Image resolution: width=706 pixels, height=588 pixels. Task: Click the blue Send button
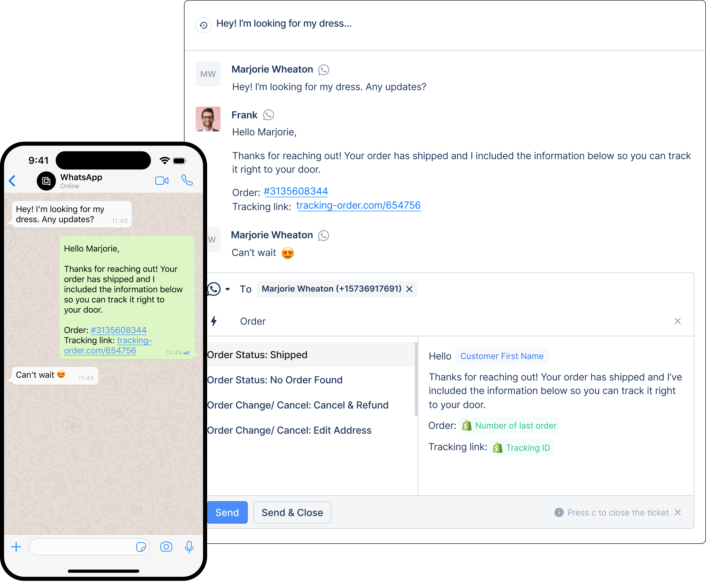point(227,512)
